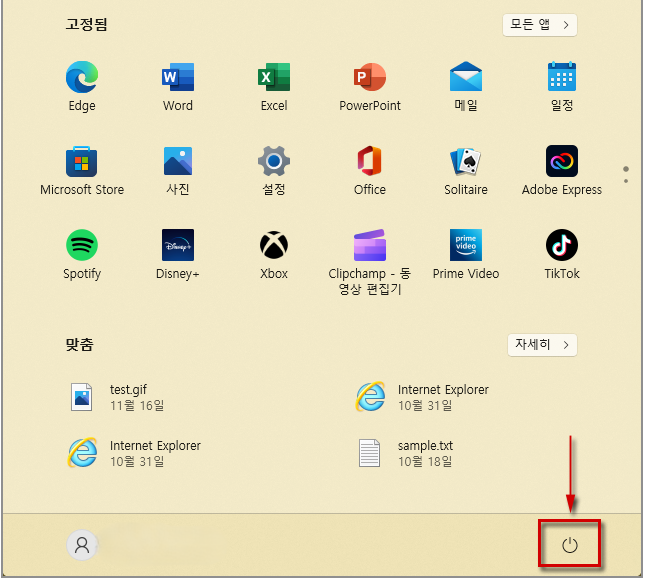Launch Disney+ app
Viewport: 649px width, 584px height.
tap(178, 255)
